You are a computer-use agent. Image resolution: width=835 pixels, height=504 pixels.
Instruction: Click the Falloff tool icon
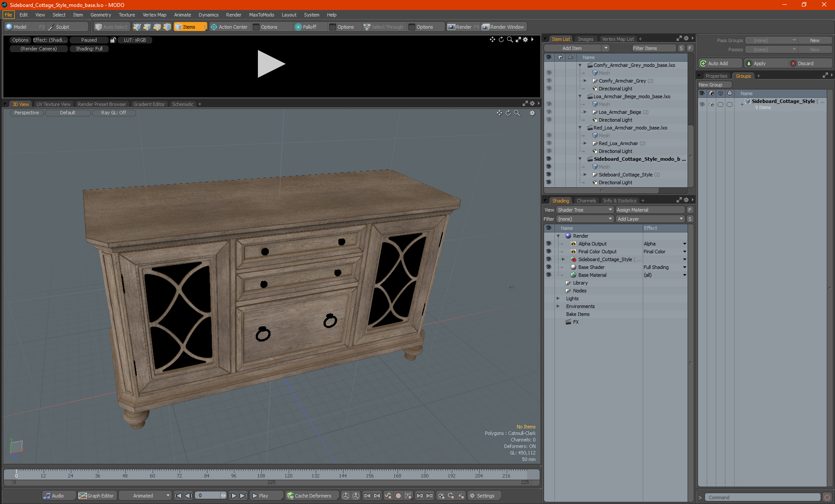298,27
